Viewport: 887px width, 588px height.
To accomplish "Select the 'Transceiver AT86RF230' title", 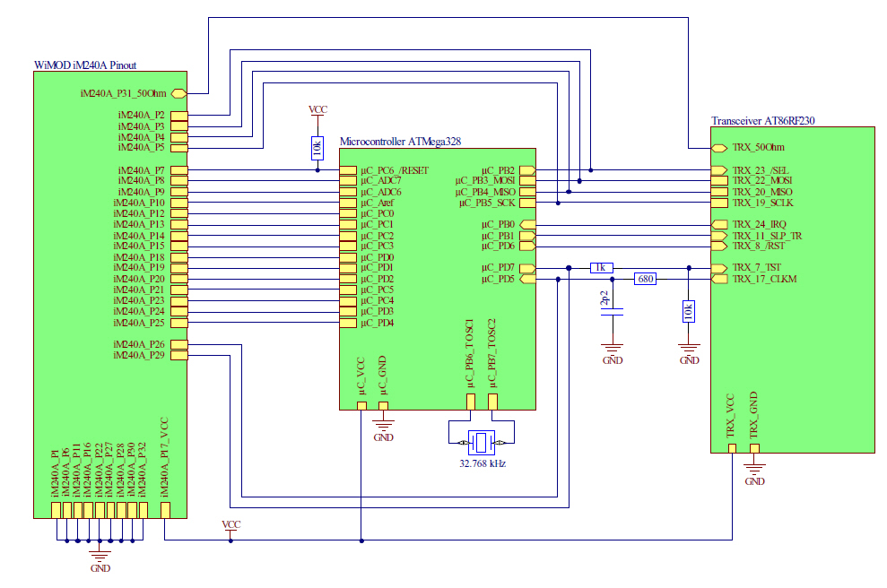I will (x=762, y=120).
